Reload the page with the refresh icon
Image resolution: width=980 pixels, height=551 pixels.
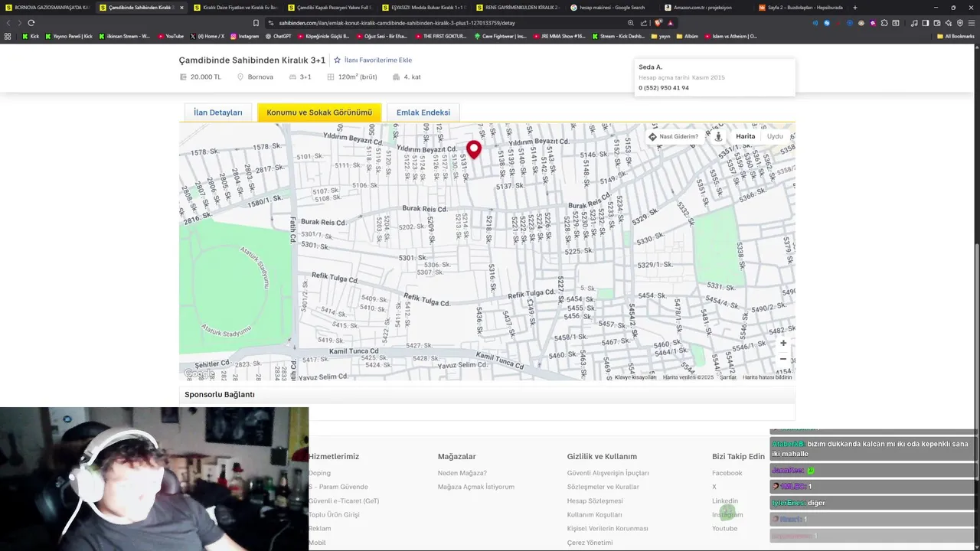(x=31, y=23)
